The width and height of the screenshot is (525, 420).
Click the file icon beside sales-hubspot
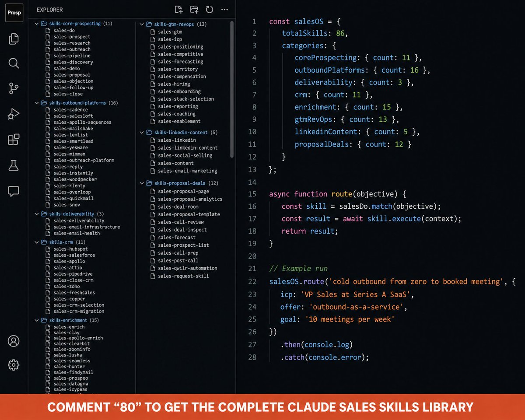point(49,249)
